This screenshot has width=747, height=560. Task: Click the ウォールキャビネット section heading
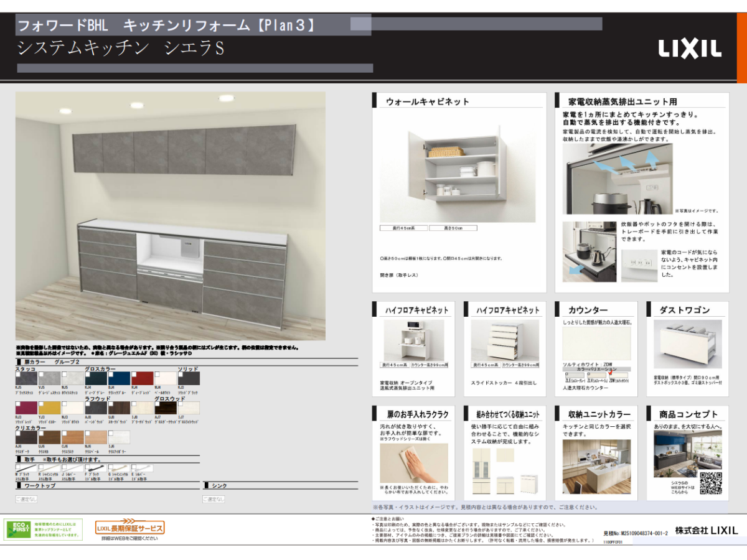pyautogui.click(x=427, y=101)
